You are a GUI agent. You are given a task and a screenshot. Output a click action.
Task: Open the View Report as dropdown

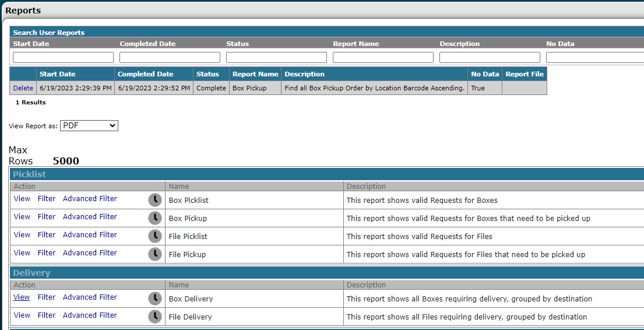(89, 125)
